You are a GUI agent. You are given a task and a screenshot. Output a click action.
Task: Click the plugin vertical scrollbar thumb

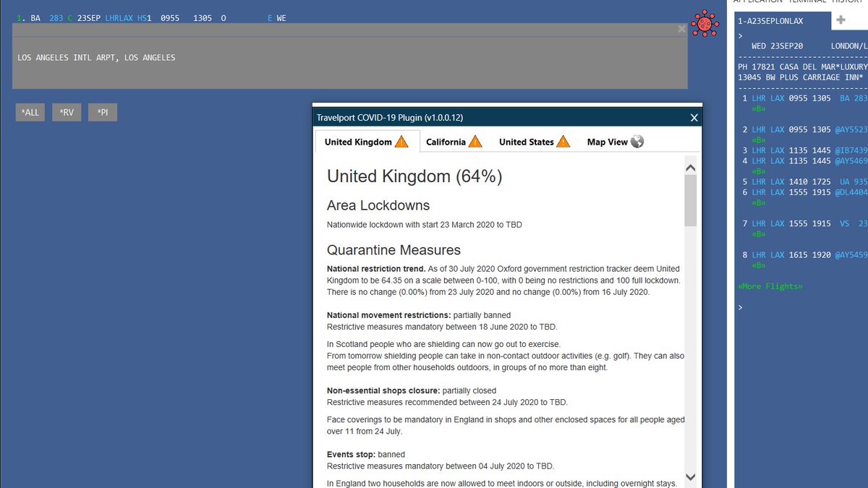click(x=690, y=200)
